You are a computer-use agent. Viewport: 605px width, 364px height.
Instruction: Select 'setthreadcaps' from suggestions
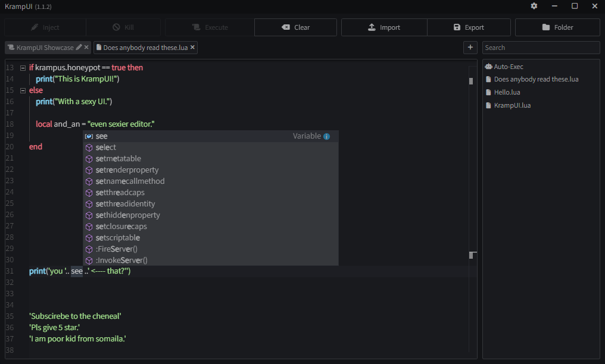(211, 193)
